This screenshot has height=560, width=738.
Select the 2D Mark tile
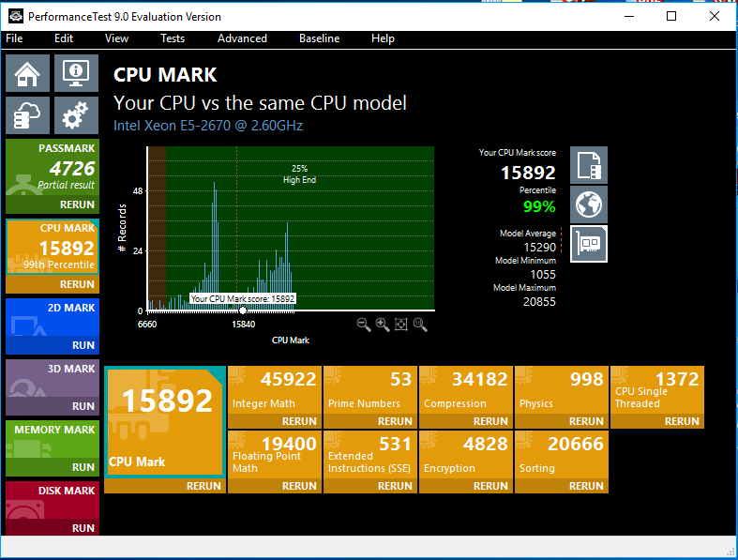tap(53, 317)
